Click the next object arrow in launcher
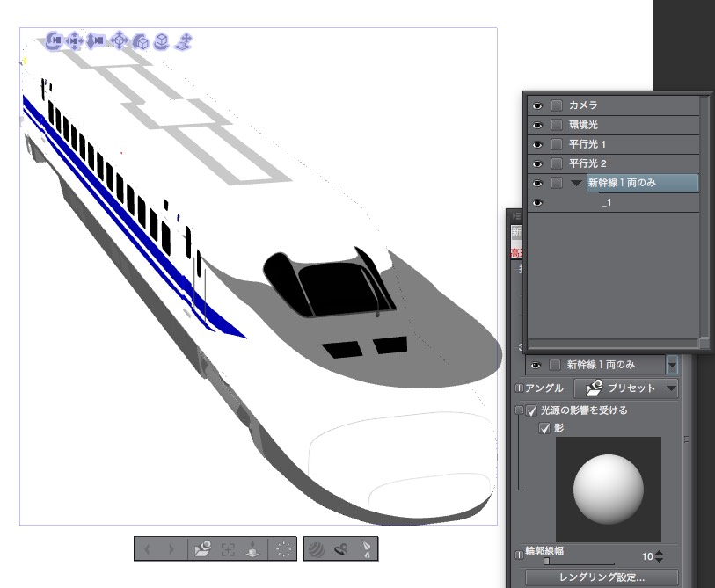Image resolution: width=715 pixels, height=588 pixels. [171, 549]
